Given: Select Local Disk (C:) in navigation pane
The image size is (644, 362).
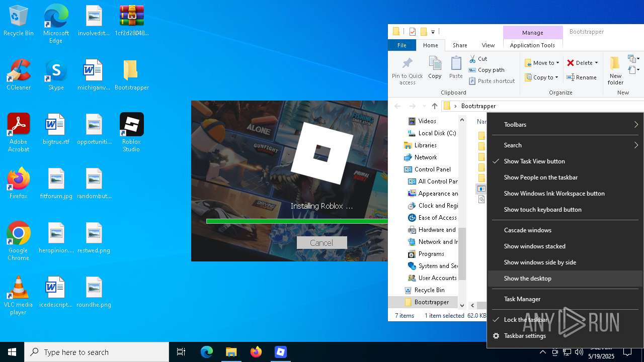Looking at the screenshot, I should [433, 133].
